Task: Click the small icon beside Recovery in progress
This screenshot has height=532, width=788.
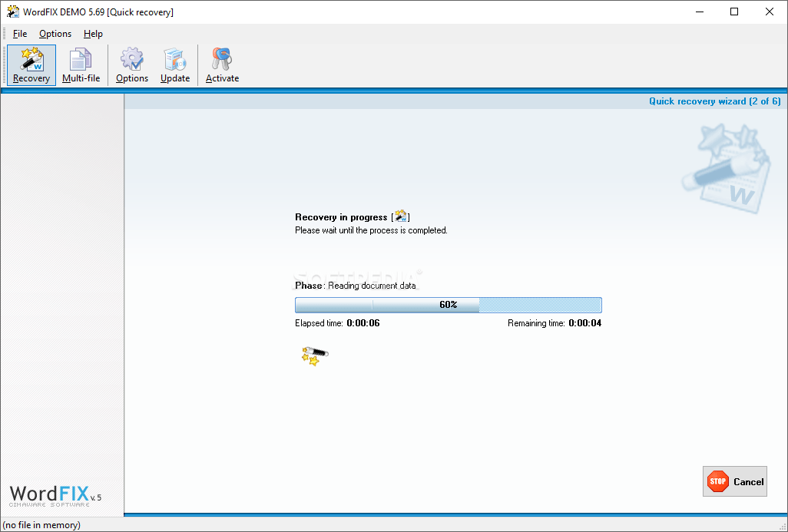Action: [x=401, y=216]
